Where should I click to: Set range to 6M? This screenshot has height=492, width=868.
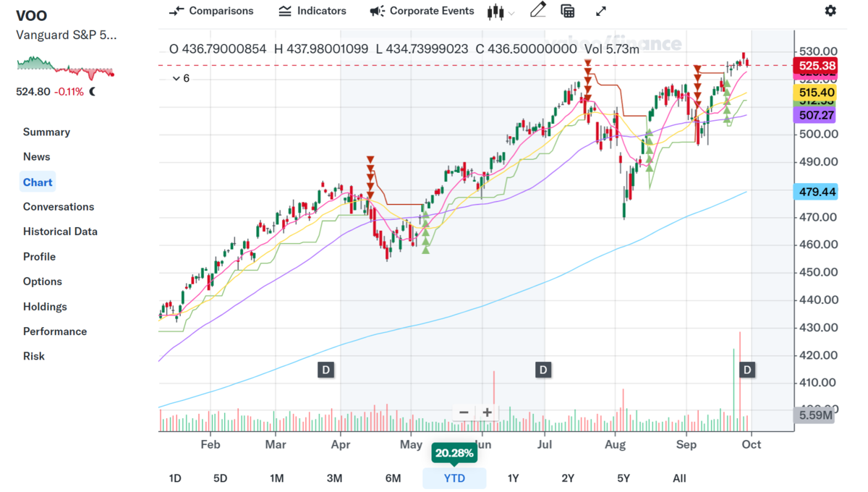[x=393, y=478]
